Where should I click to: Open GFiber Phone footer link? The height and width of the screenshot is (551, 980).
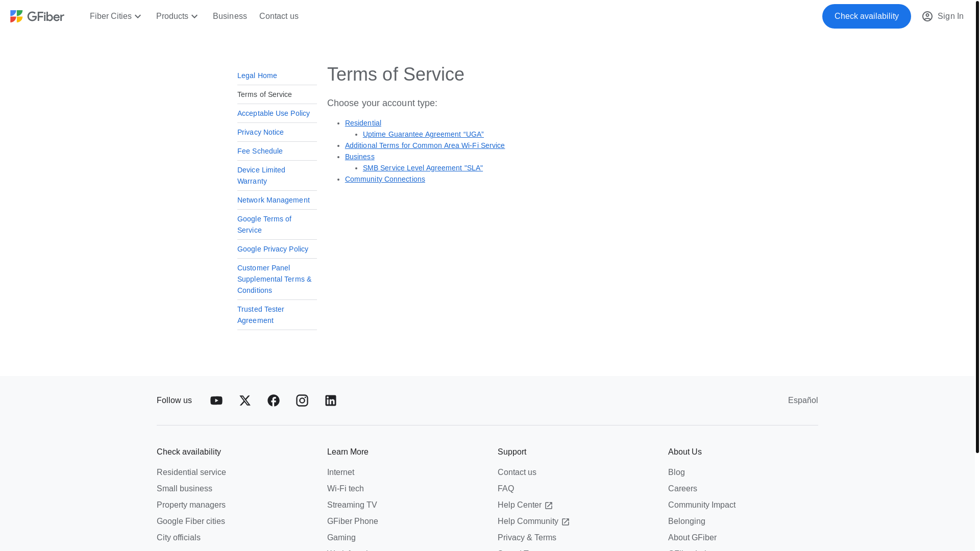pos(353,521)
